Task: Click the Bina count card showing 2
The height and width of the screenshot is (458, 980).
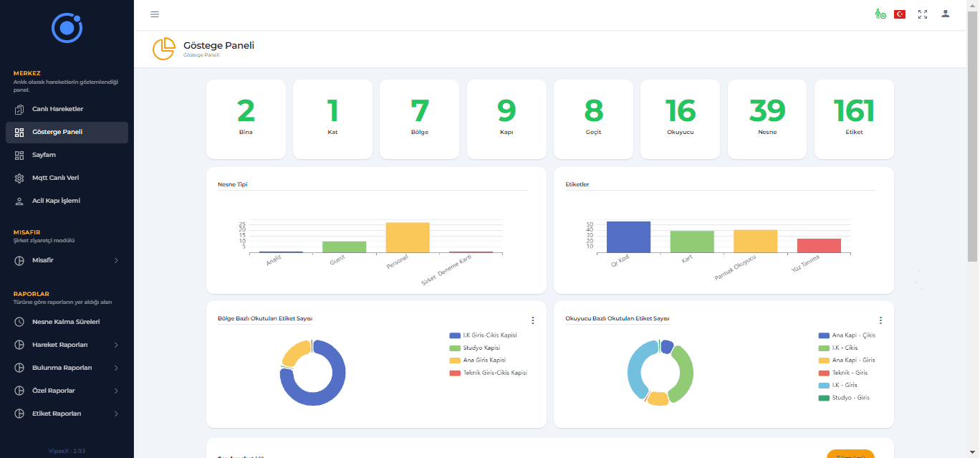Action: [x=246, y=119]
